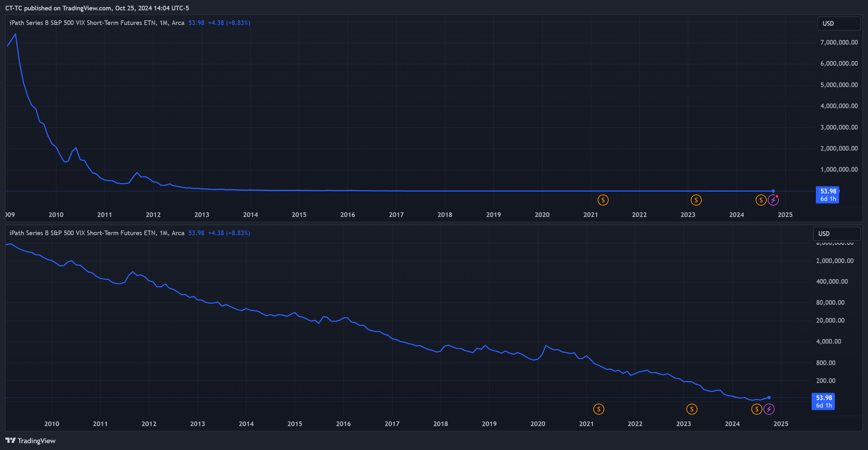
Task: Click the iPath ETN symbol title in upper chart
Action: point(97,23)
